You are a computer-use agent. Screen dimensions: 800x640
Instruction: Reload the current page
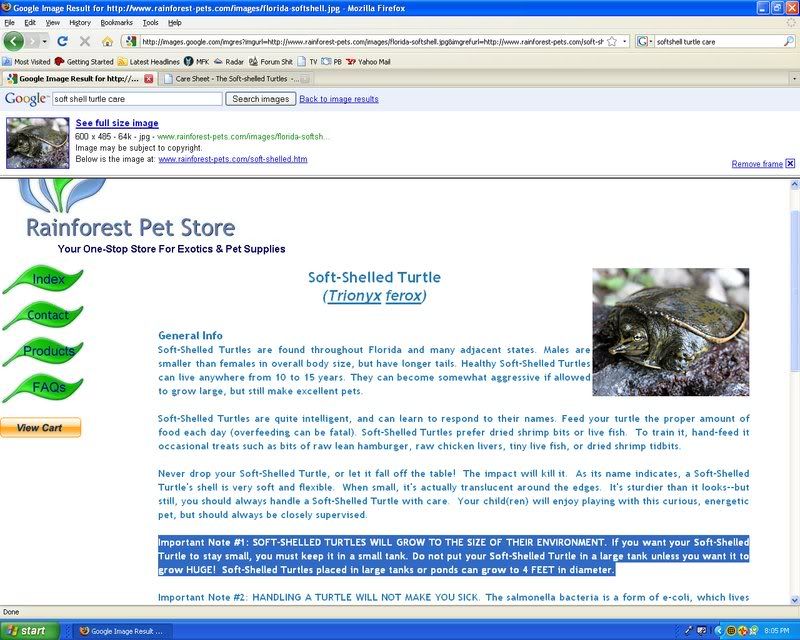coord(62,41)
